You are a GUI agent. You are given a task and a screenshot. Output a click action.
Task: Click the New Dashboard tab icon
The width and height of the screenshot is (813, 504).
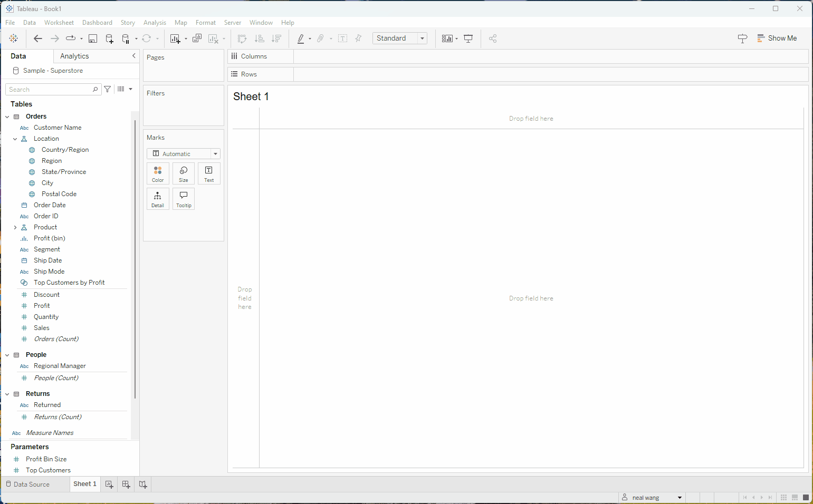pos(126,484)
